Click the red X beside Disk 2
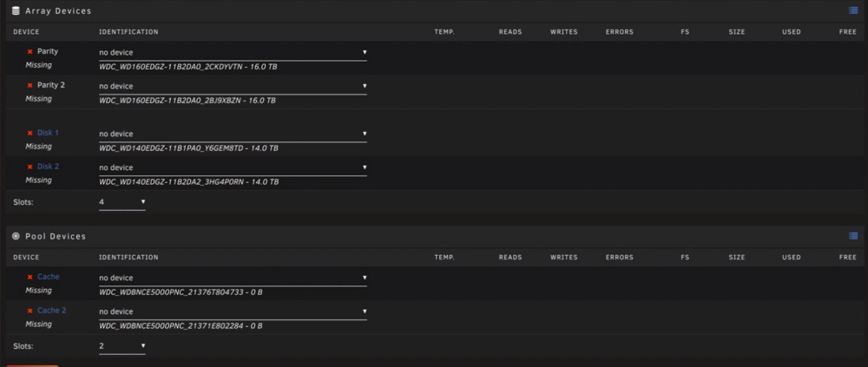This screenshot has height=367, width=868. (30, 167)
